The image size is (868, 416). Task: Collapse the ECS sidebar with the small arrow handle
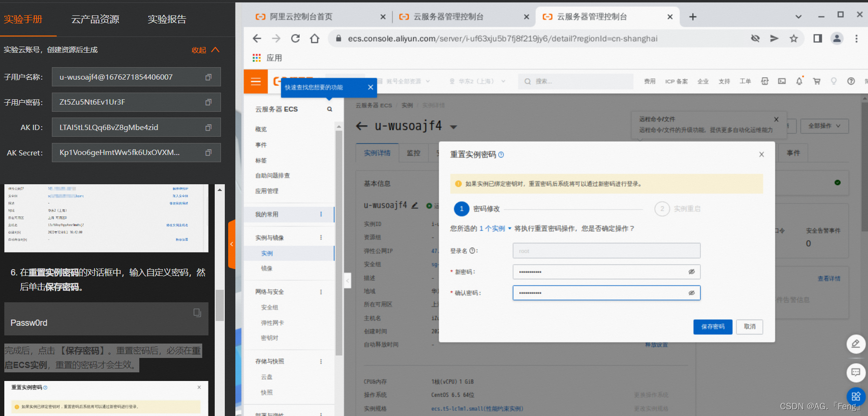(347, 280)
